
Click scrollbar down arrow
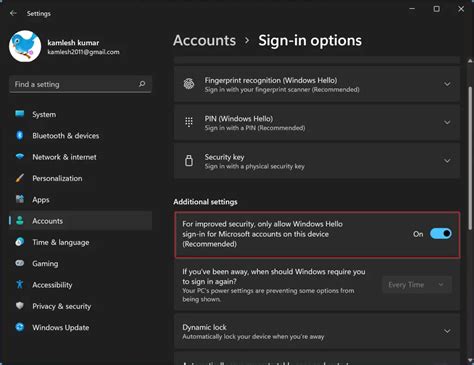click(x=470, y=360)
